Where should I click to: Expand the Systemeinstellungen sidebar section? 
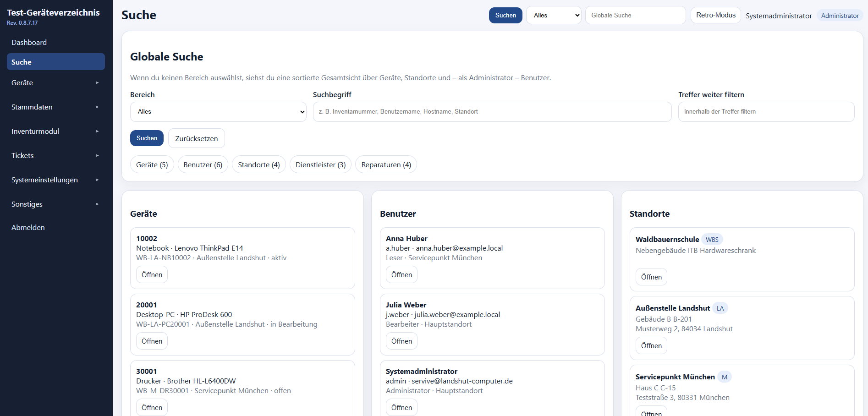56,180
